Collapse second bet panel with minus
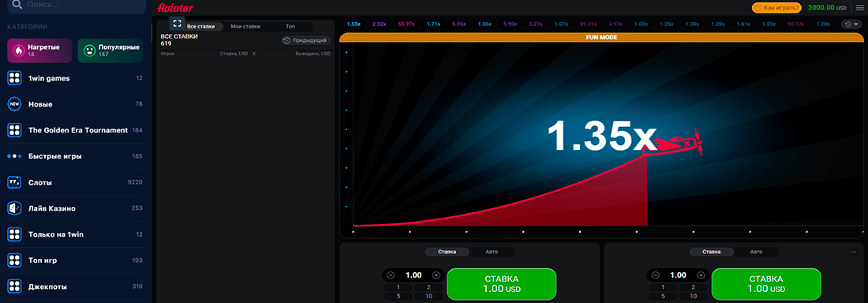The image size is (868, 303). pos(854,252)
